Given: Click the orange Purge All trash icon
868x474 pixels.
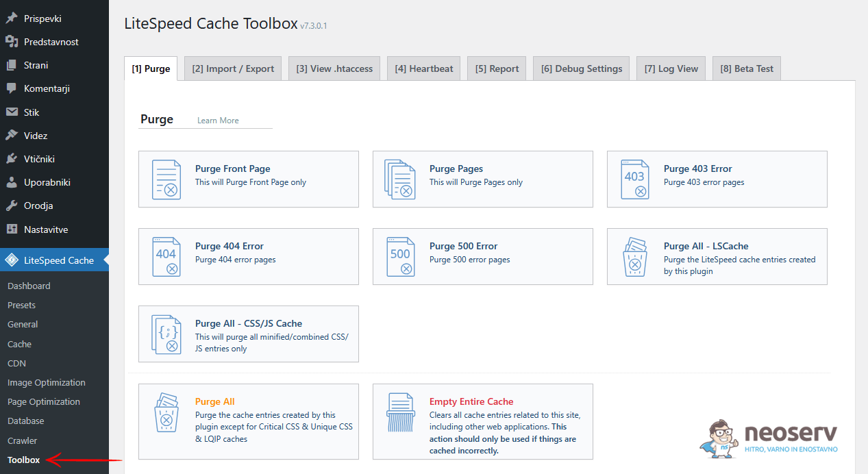Looking at the screenshot, I should [166, 412].
